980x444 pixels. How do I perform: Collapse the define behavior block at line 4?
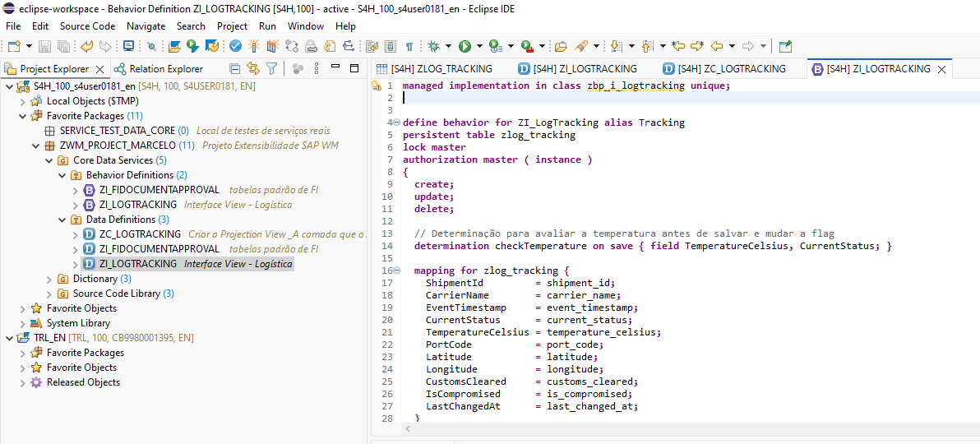pyautogui.click(x=396, y=123)
